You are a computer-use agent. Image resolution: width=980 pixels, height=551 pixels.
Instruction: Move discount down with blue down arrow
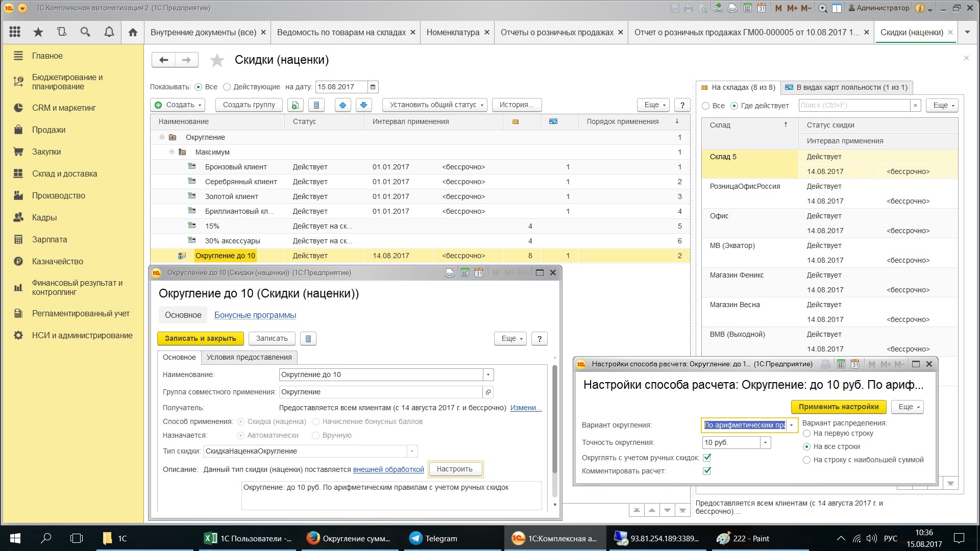363,105
